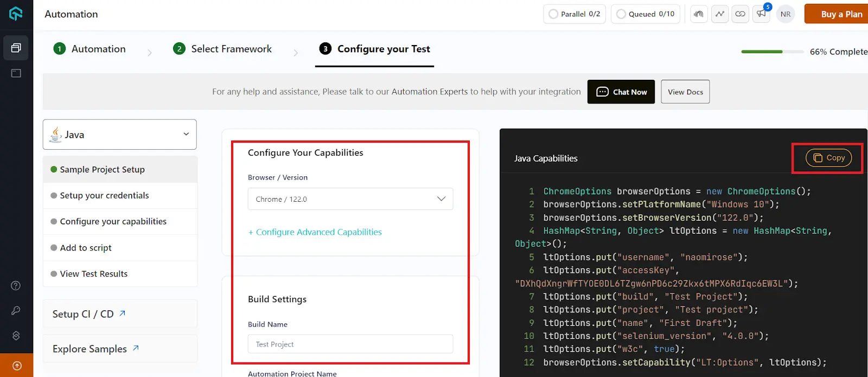Open the NR user profile avatar

click(786, 14)
